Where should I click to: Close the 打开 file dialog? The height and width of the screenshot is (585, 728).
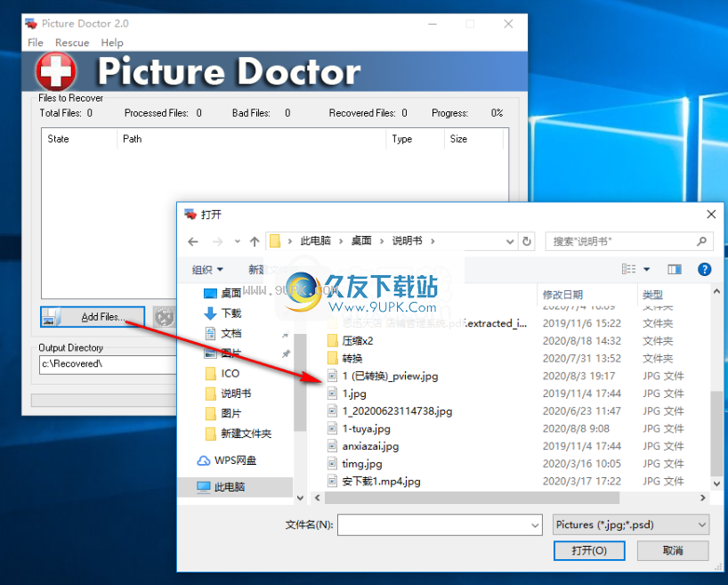(711, 215)
